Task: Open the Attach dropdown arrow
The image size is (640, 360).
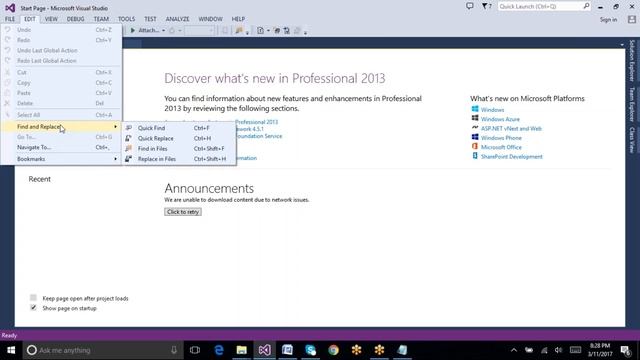Action: click(x=163, y=31)
